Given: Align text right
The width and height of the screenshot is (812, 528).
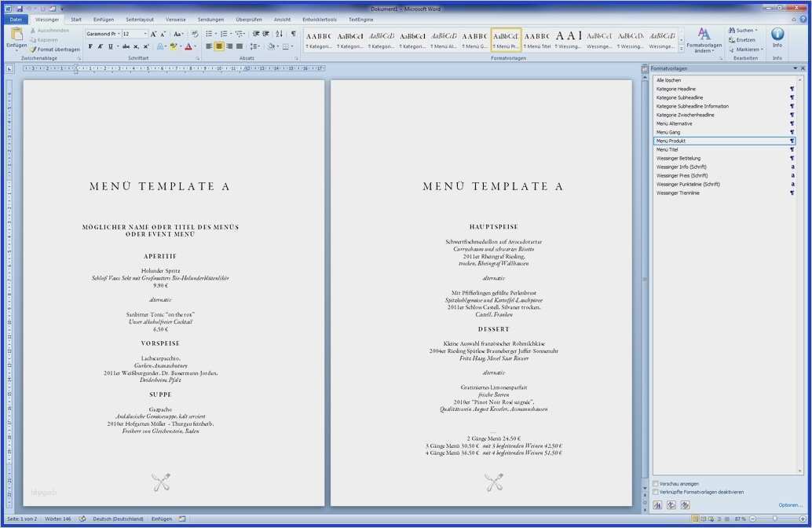Looking at the screenshot, I should tap(229, 46).
